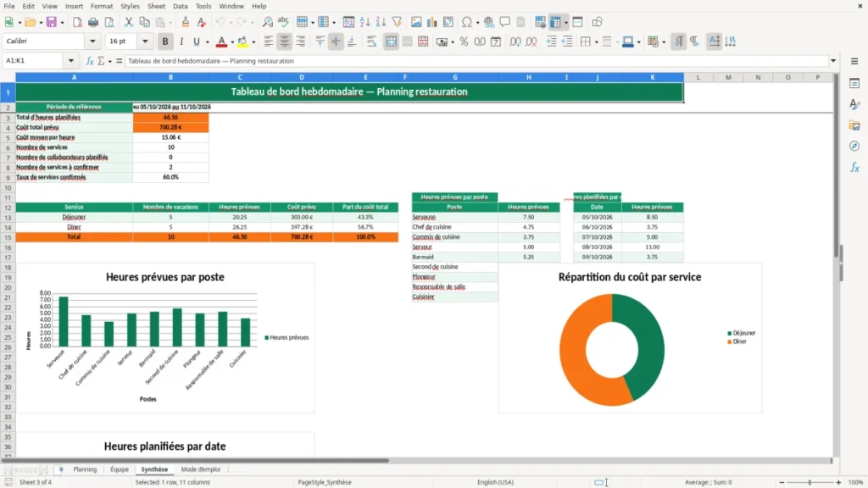This screenshot has width=868, height=488.
Task: Insert an image with the picture icon
Action: coord(416,22)
